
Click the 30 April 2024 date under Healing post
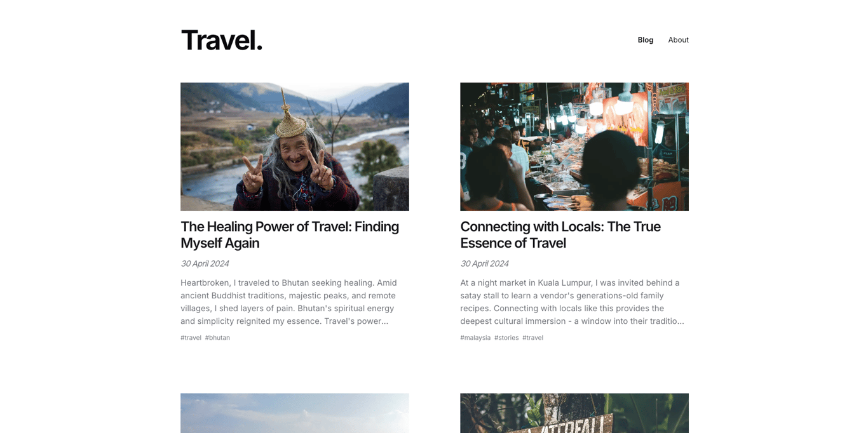(205, 263)
